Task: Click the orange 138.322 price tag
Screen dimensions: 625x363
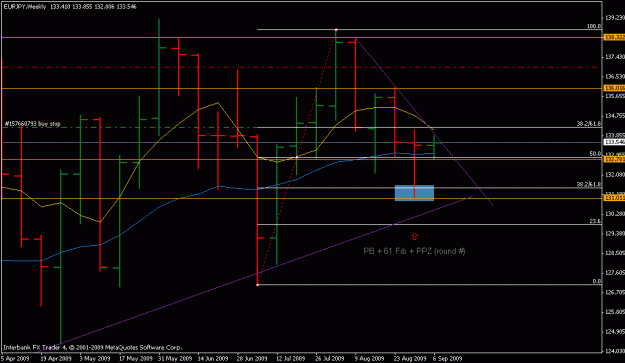Action: 614,37
